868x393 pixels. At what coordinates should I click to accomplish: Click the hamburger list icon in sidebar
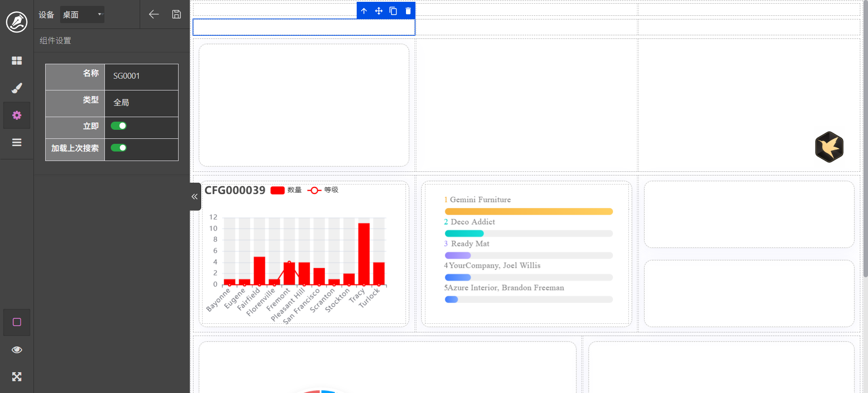pos(17,142)
